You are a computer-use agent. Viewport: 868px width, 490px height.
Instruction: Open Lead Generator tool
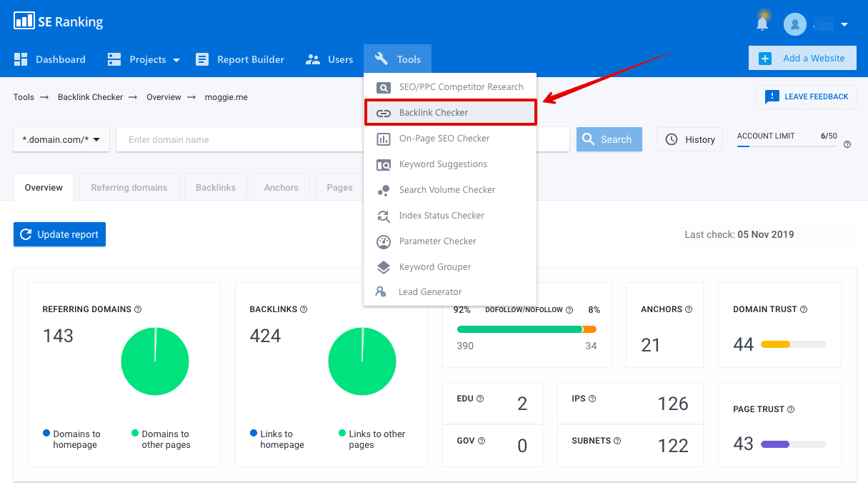(x=450, y=292)
